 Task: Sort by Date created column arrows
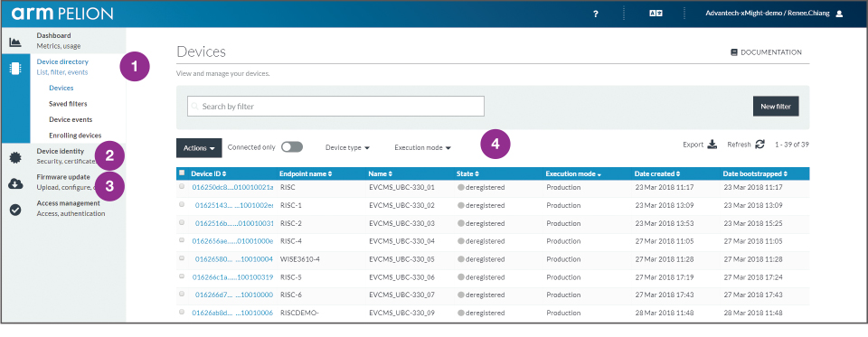[x=678, y=173]
